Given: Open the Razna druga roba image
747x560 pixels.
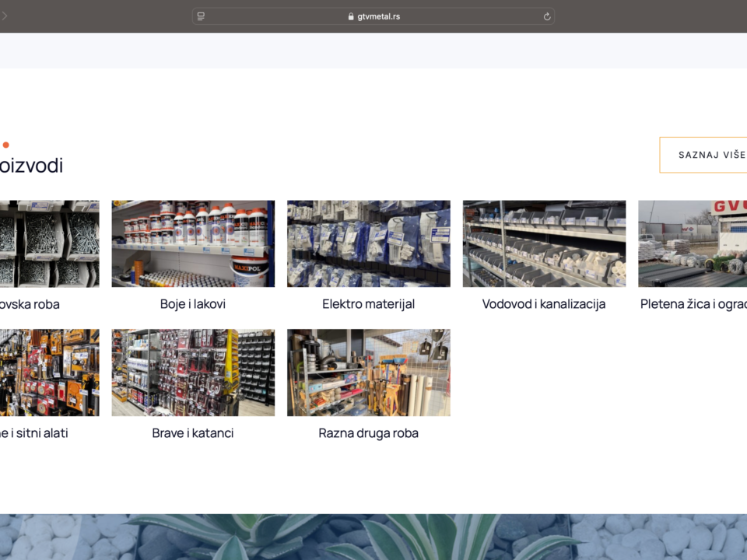Looking at the screenshot, I should pos(368,373).
